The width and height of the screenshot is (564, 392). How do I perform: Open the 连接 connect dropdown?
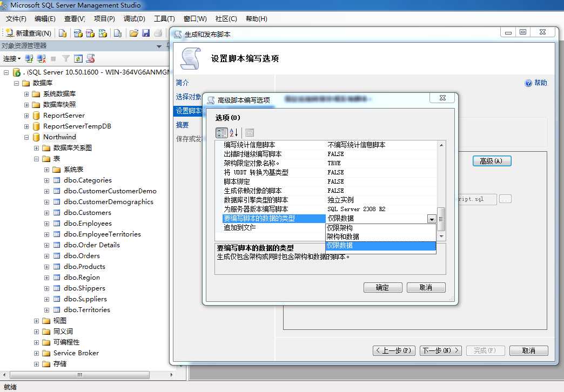coord(12,59)
